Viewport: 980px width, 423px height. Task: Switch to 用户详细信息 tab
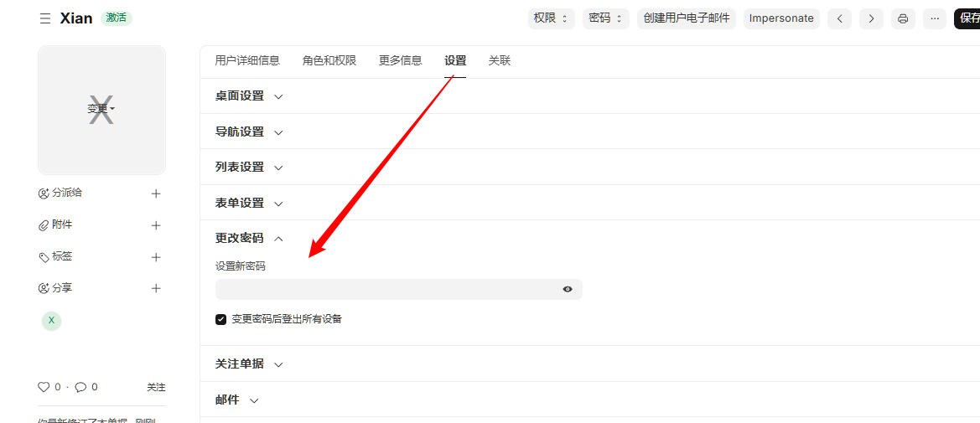247,60
